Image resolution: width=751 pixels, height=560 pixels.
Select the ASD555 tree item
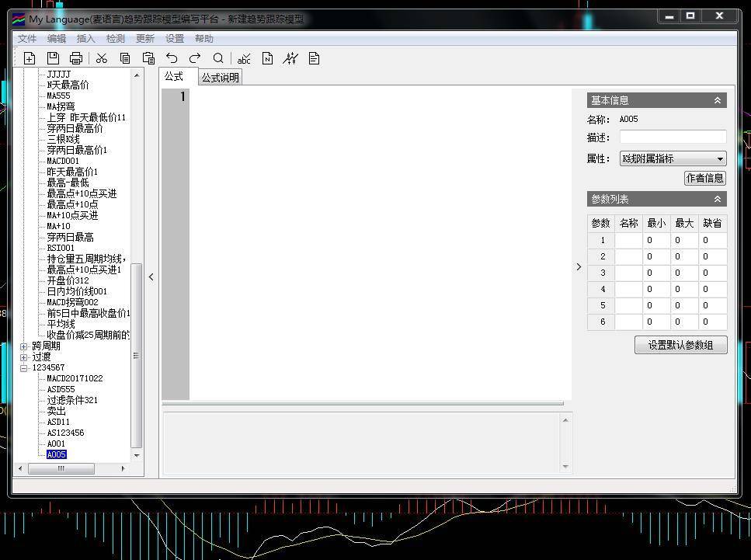click(61, 389)
